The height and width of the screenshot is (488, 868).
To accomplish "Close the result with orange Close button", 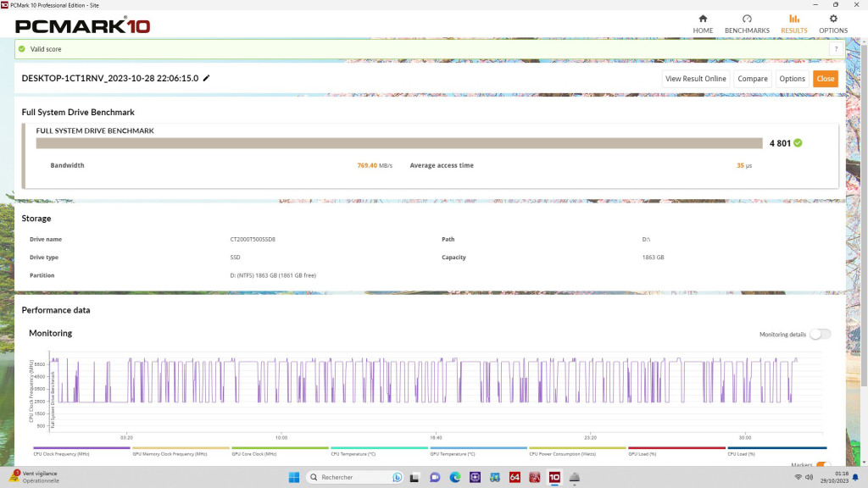I will pyautogui.click(x=825, y=79).
